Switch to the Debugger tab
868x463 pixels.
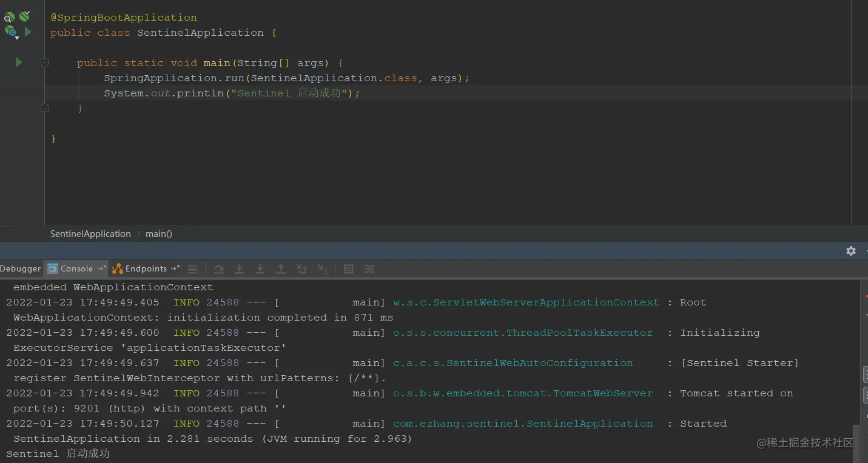[x=21, y=269]
